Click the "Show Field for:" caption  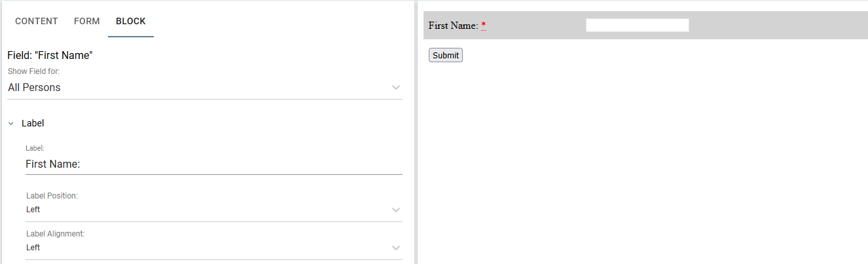click(x=34, y=71)
